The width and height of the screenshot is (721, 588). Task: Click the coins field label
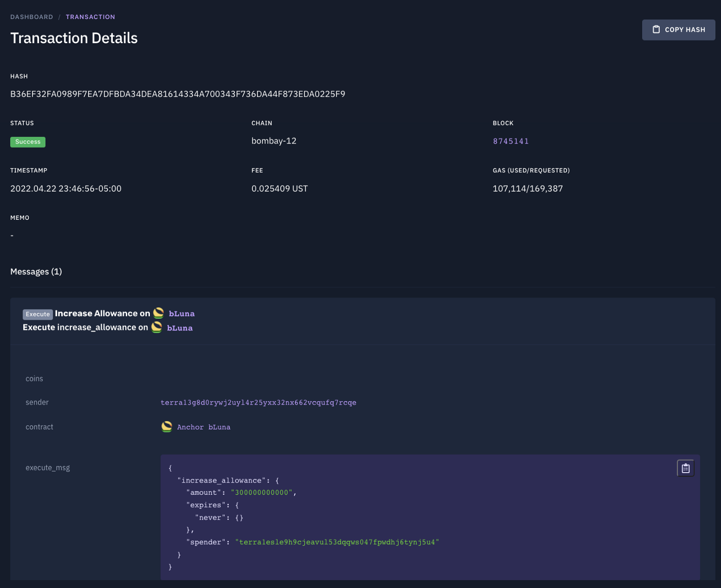[x=35, y=378]
